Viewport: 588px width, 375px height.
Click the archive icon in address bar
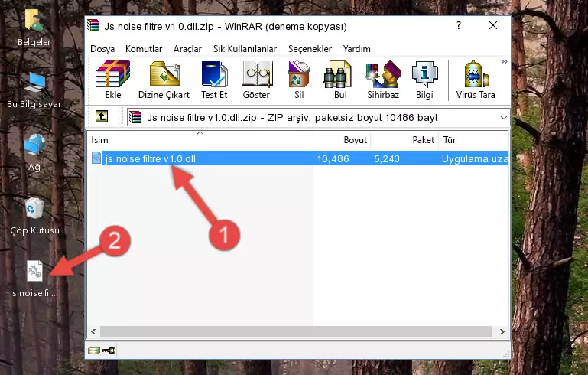tap(135, 117)
